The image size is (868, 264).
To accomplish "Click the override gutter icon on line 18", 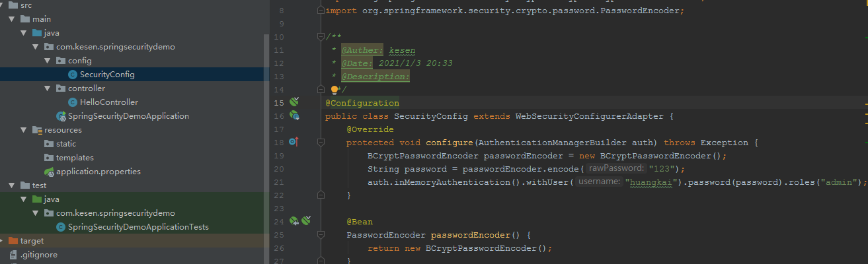I will (x=294, y=142).
